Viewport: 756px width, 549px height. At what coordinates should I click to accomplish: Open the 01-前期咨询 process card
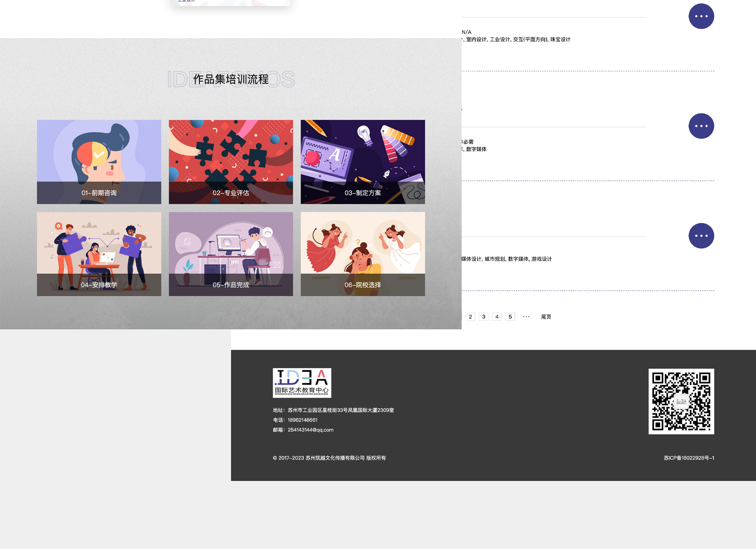coord(99,162)
